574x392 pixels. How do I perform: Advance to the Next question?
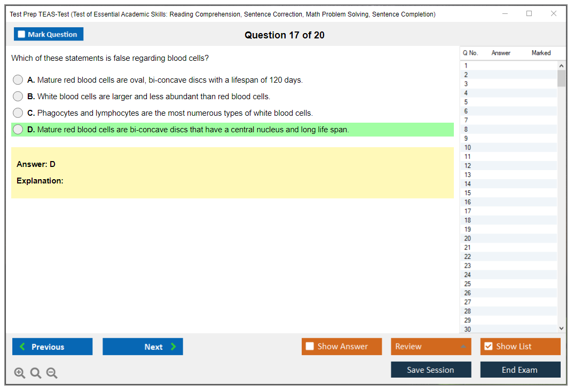click(x=143, y=347)
